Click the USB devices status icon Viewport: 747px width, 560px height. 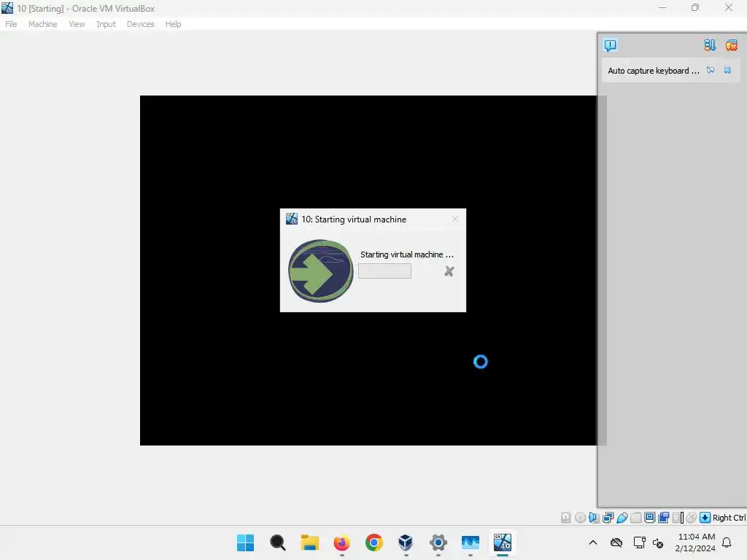pyautogui.click(x=622, y=518)
